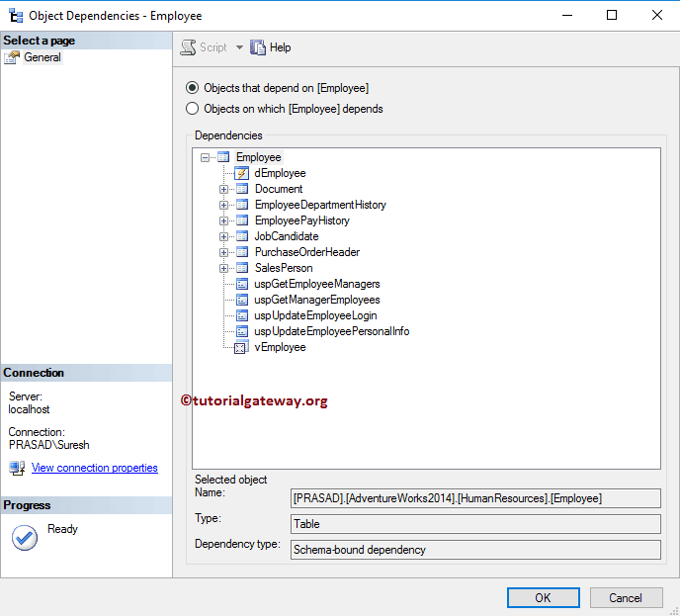Click the uspUpdateEmployeePersonalInfo procedure icon
The width and height of the screenshot is (680, 616).
point(242,331)
